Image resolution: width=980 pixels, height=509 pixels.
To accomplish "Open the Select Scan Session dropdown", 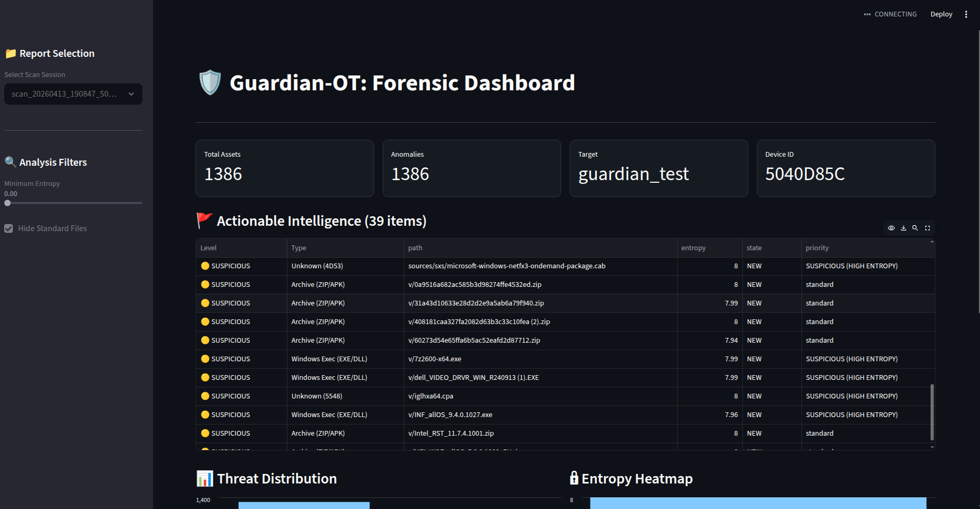I will tap(73, 94).
